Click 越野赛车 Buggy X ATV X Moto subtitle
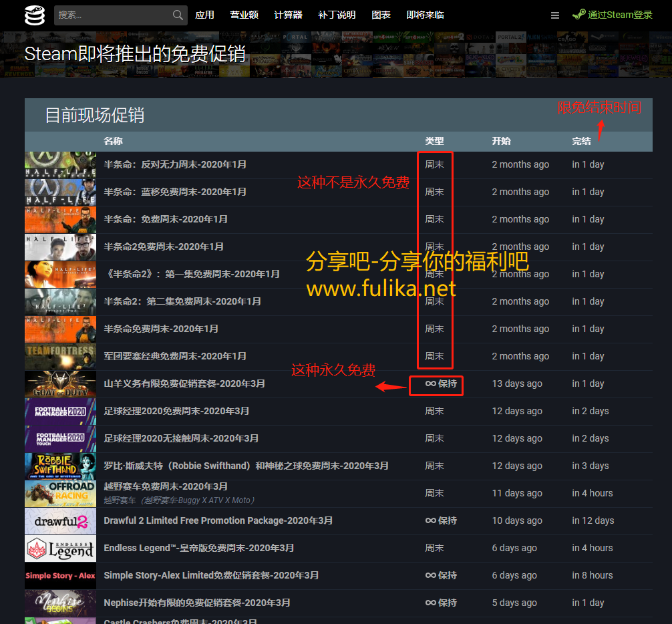Screen dimensions: 672x624 pyautogui.click(x=179, y=500)
